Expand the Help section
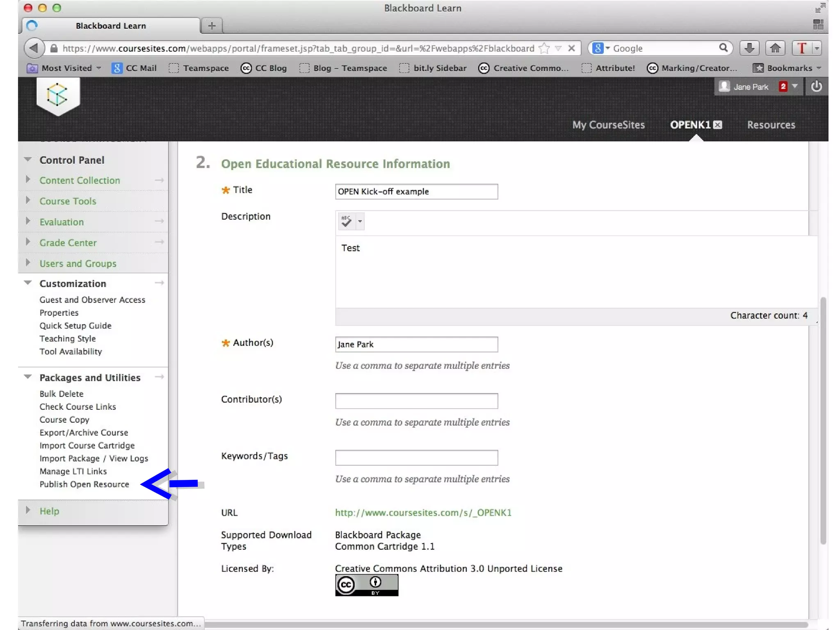This screenshot has width=840, height=630. [28, 510]
